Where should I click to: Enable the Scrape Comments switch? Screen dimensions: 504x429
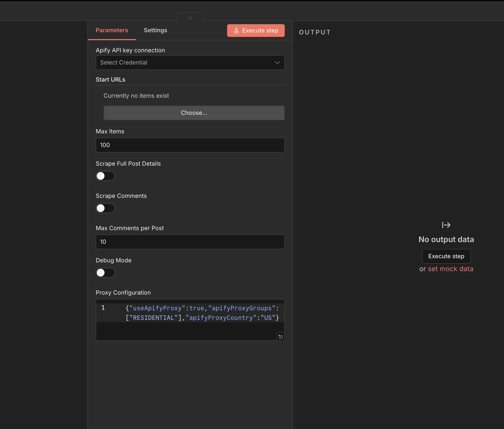[x=105, y=208]
